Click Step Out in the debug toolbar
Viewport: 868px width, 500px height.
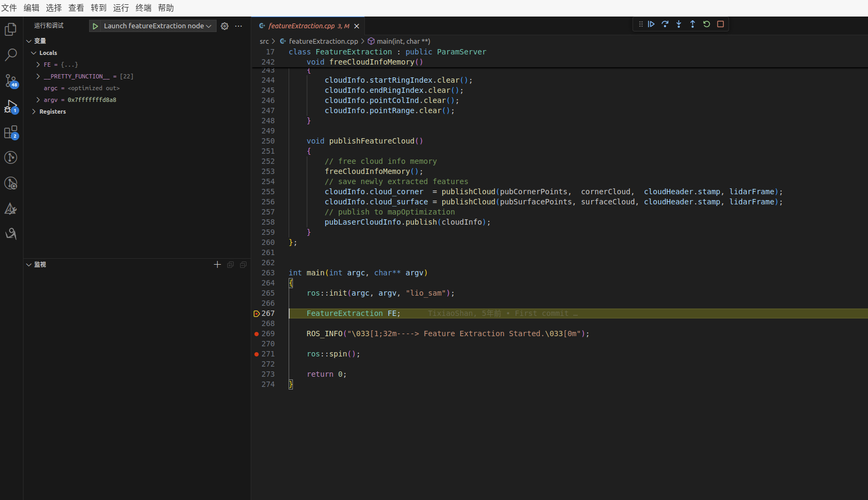(x=692, y=24)
